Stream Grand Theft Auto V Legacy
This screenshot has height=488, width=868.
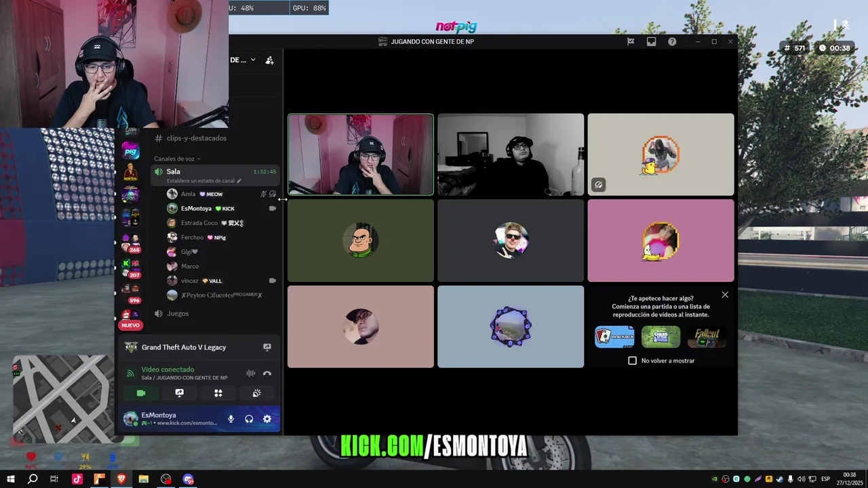(267, 347)
